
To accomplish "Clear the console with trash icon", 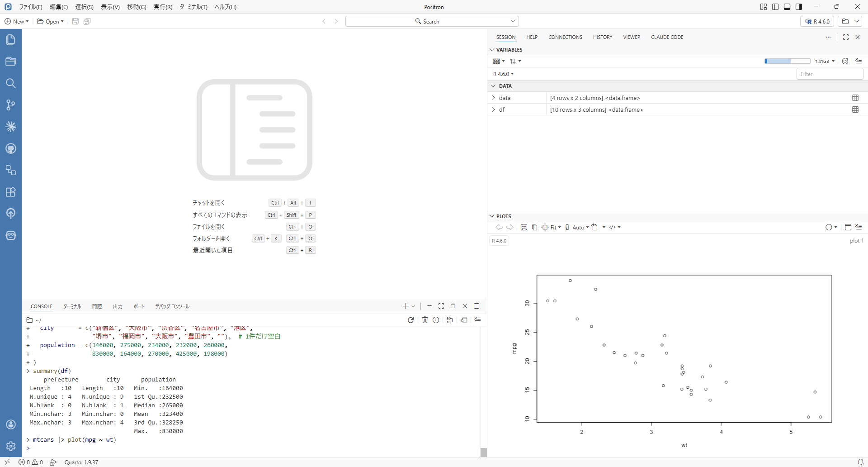I will point(425,320).
